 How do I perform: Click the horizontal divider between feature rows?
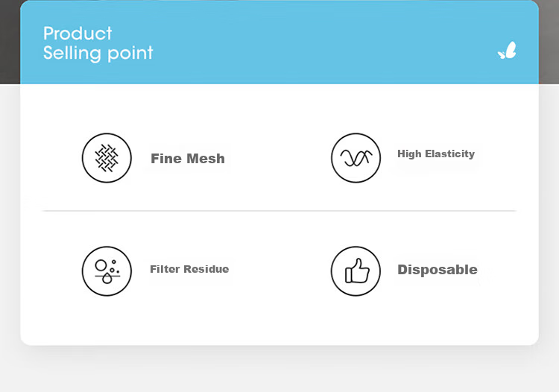279,211
